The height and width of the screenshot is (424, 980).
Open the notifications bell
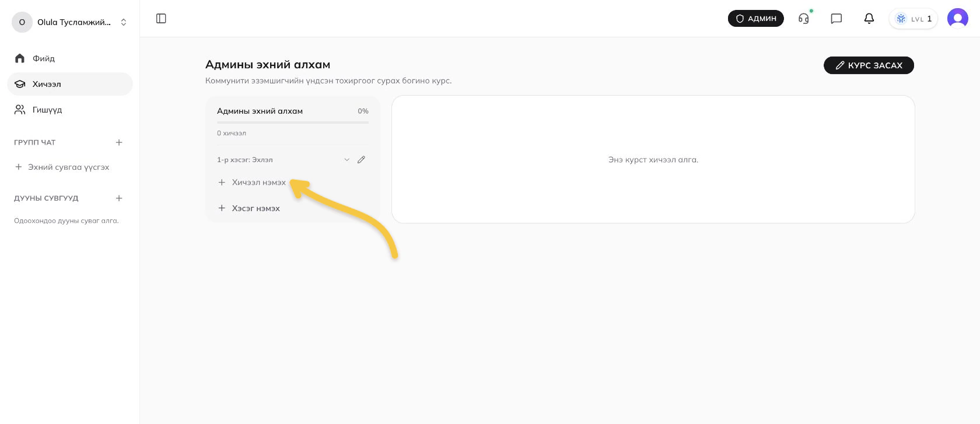pos(869,19)
